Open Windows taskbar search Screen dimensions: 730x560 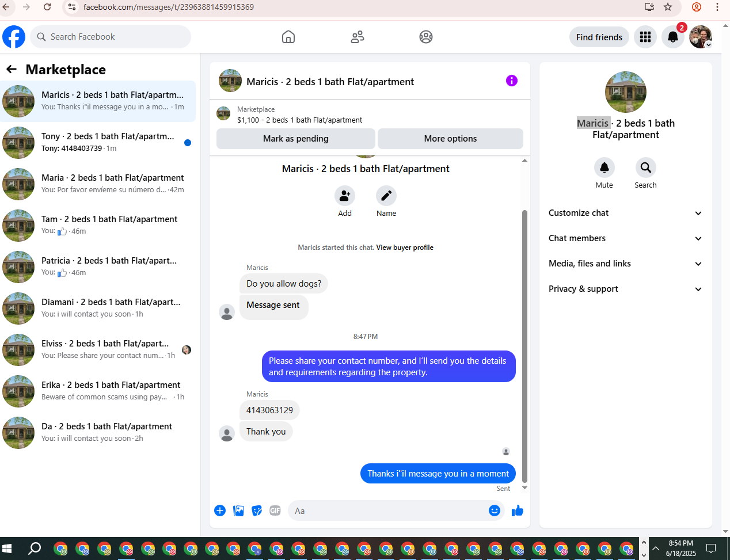[x=35, y=548]
